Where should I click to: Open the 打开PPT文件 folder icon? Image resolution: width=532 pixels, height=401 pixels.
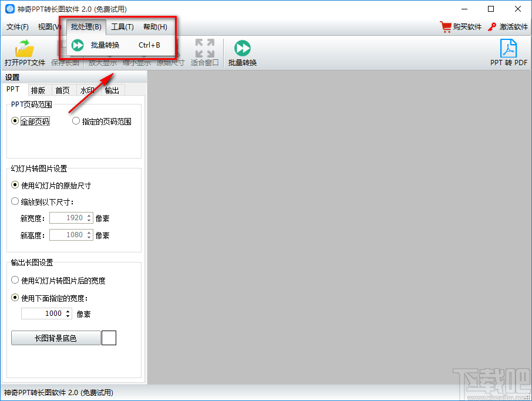point(25,49)
